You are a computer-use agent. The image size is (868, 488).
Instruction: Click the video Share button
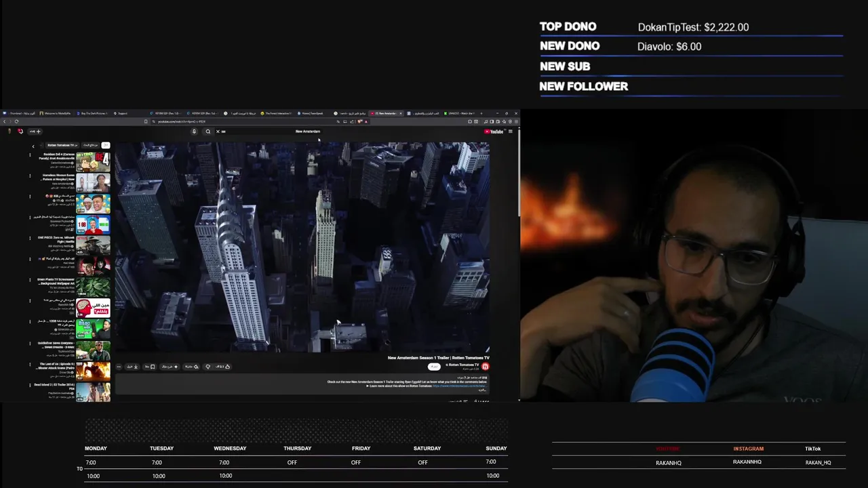(x=191, y=367)
